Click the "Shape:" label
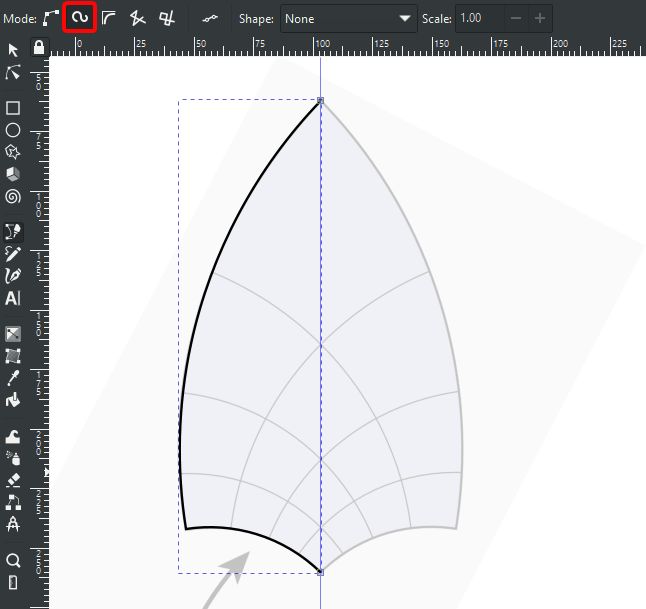 pyautogui.click(x=256, y=19)
